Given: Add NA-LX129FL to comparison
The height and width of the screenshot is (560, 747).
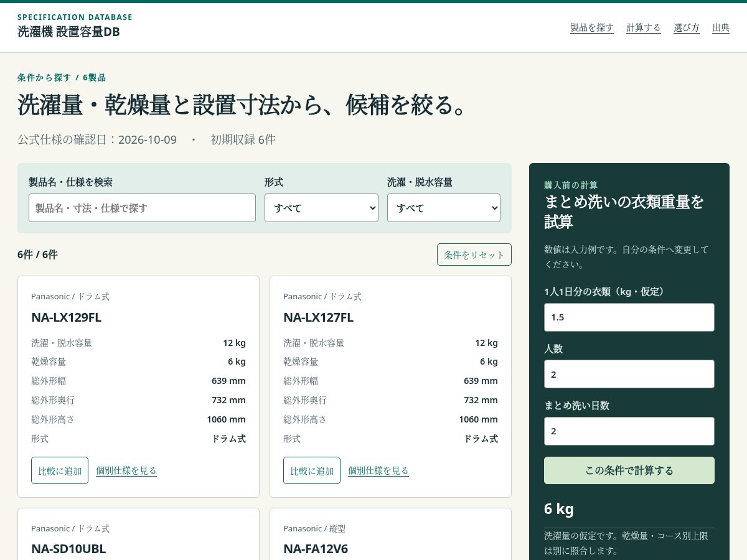Looking at the screenshot, I should pos(60,470).
